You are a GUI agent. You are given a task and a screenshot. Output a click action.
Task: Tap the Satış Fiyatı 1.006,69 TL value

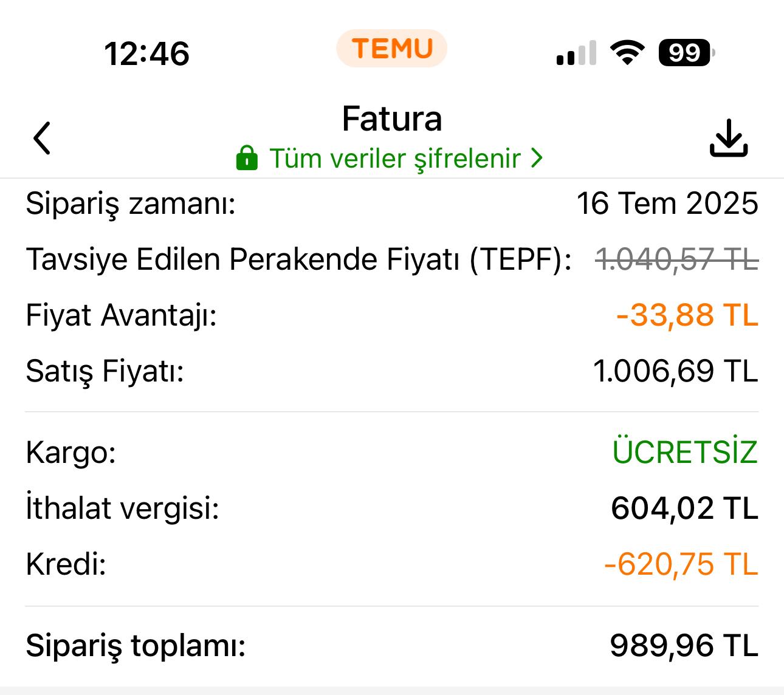click(x=676, y=371)
